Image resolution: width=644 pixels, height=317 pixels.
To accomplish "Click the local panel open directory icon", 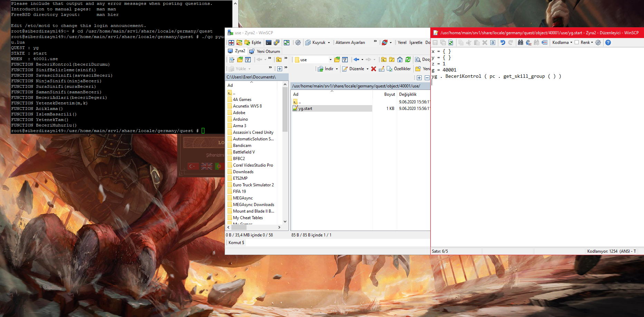I will [240, 60].
